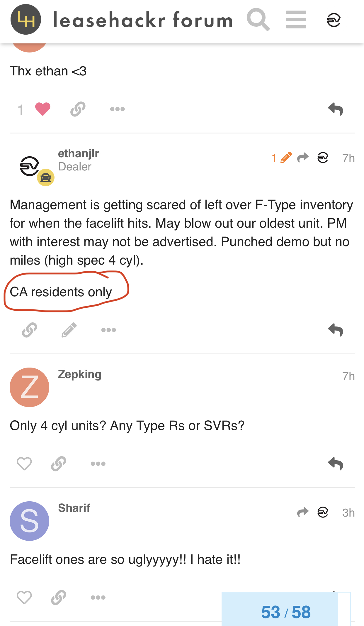This screenshot has height=626, width=364.
Task: Open the forum search
Action: click(258, 20)
